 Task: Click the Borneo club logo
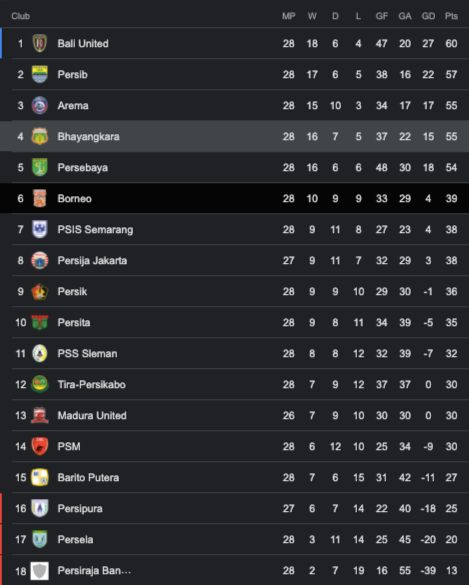[x=40, y=198]
